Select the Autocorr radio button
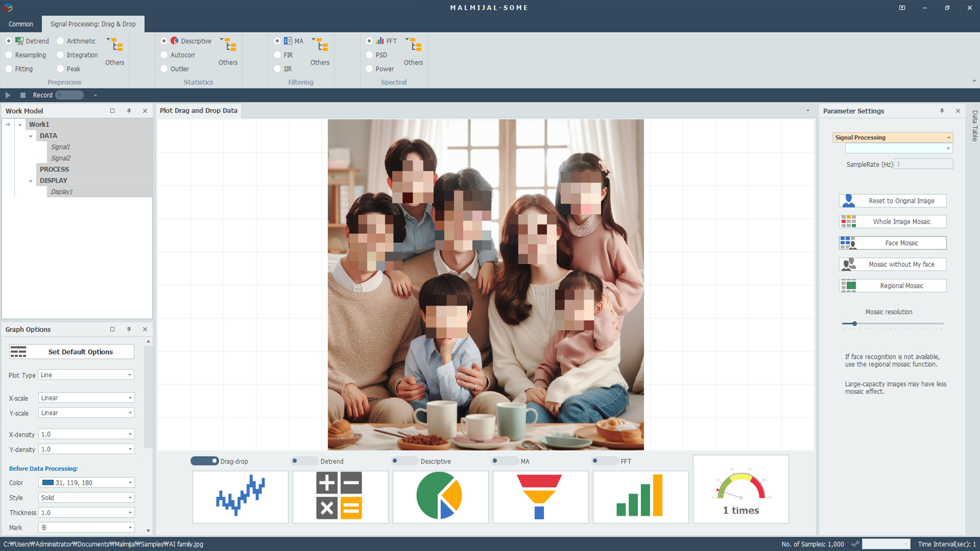 coord(164,55)
